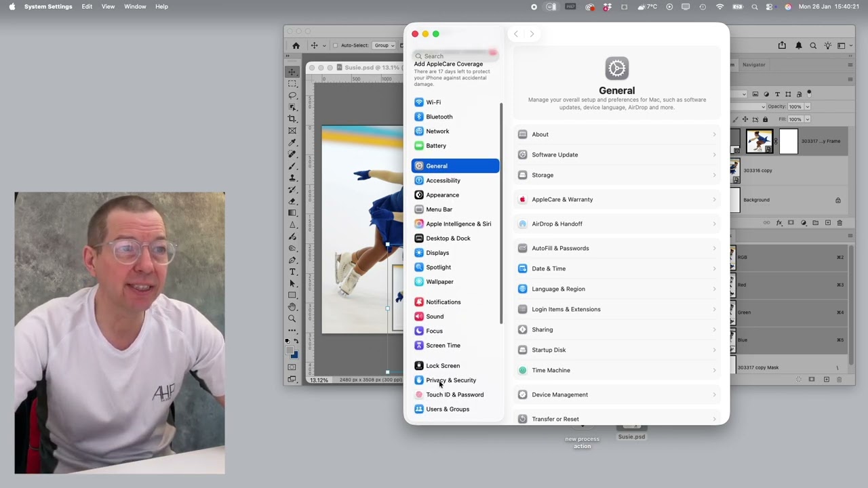
Task: Open the Window menu
Action: point(135,7)
